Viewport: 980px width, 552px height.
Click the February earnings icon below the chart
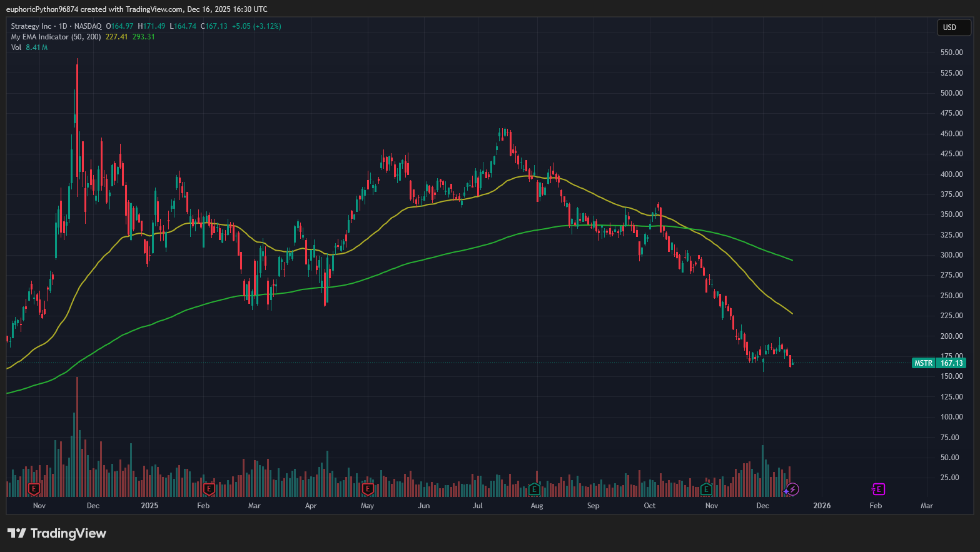coord(209,489)
